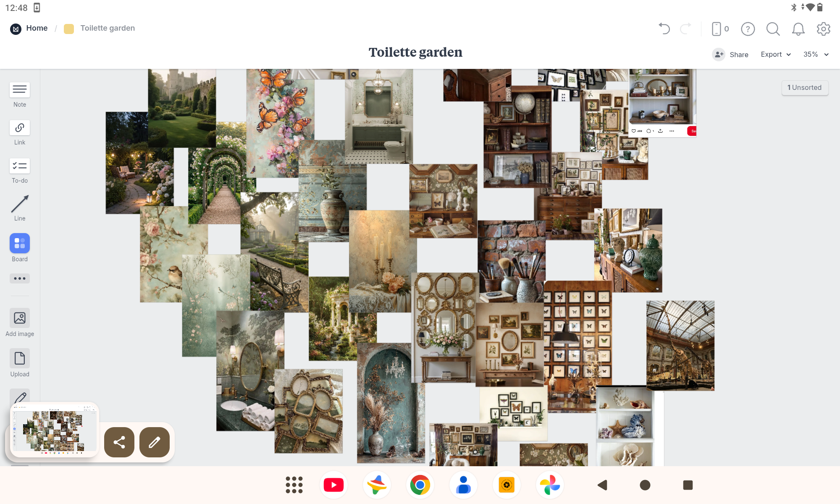
Task: Click the Board tool icon
Action: (20, 243)
